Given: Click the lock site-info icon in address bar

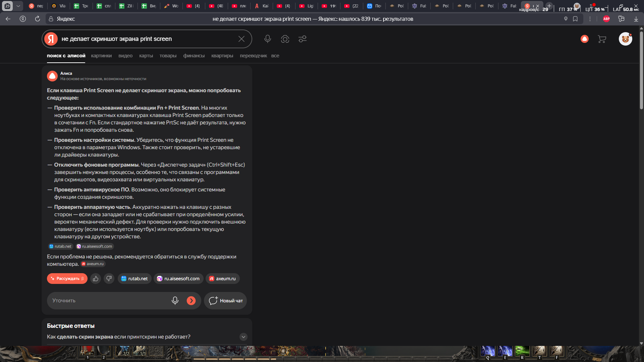Looking at the screenshot, I should click(51, 19).
